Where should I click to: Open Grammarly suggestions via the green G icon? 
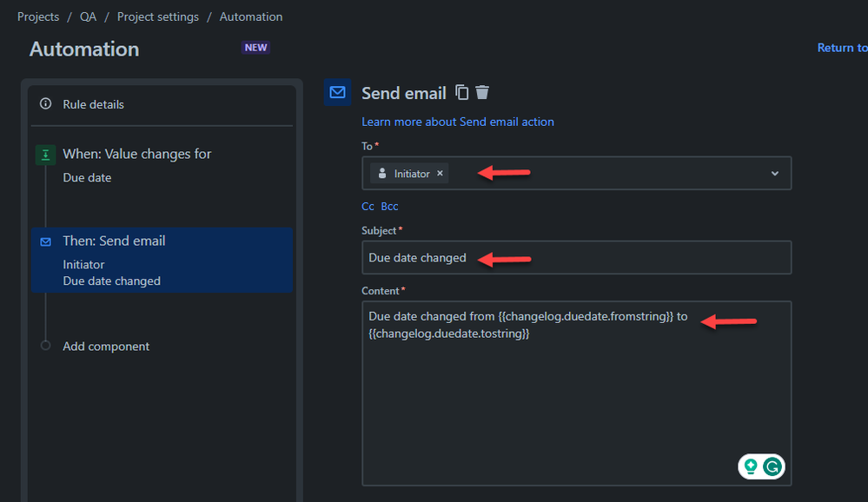[x=772, y=466]
